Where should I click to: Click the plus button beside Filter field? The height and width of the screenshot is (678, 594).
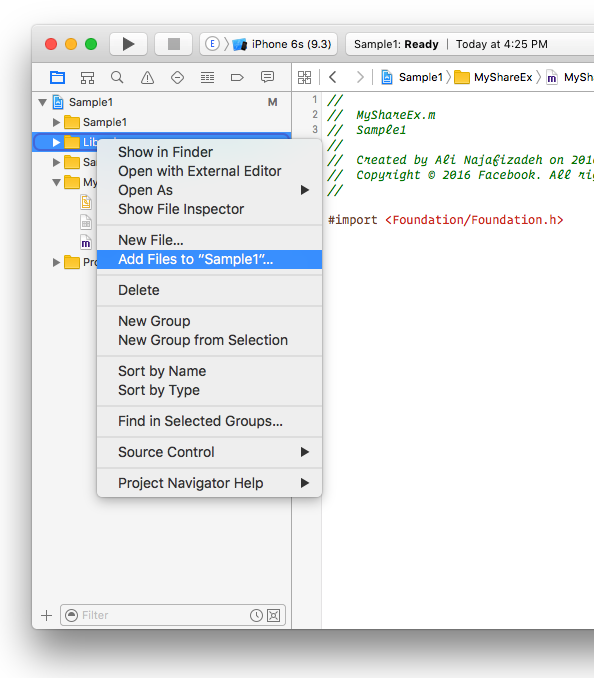coord(46,615)
